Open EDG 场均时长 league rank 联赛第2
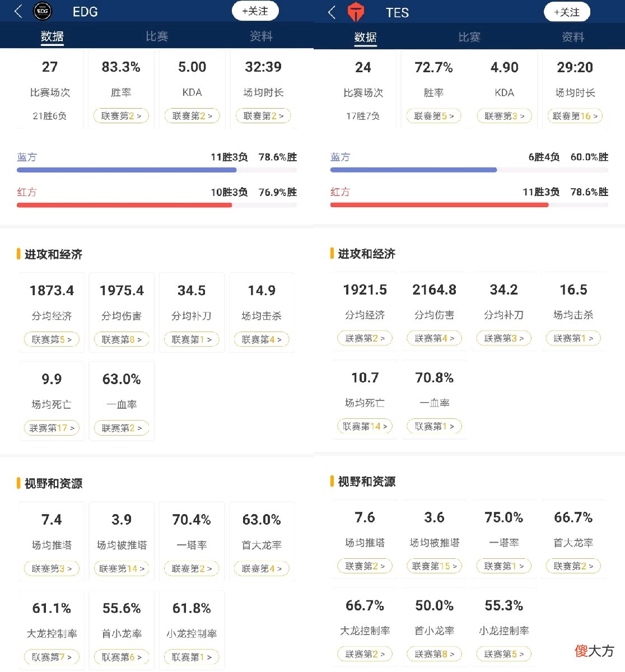The width and height of the screenshot is (625, 672). tap(263, 116)
